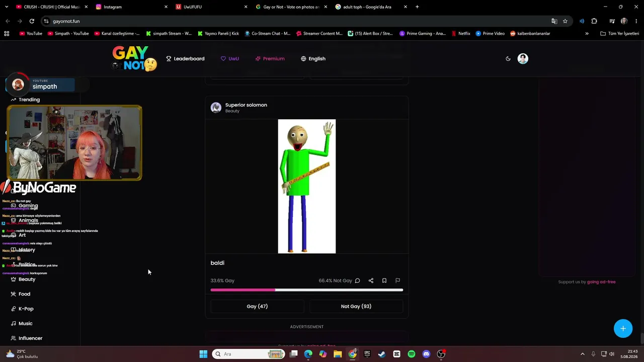Screen dimensions: 644x362
Task: Open Epic Games Launcher from the taskbar
Action: pos(367,354)
